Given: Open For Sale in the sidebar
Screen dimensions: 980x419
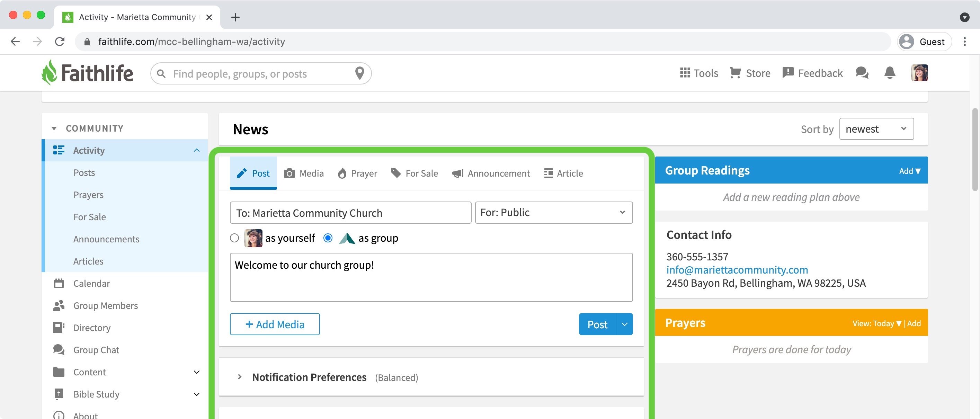Looking at the screenshot, I should point(89,217).
